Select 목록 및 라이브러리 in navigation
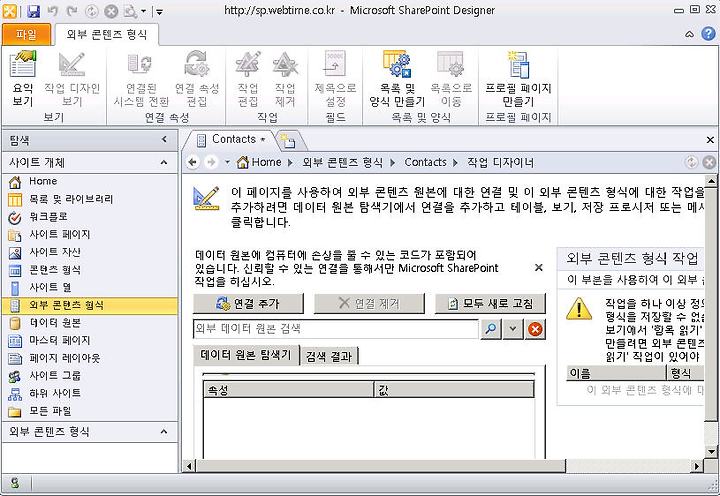 [90, 199]
